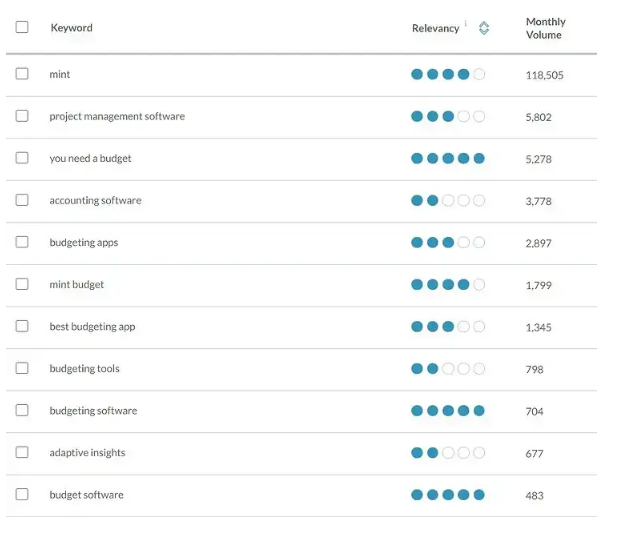Click the Monthly Volume column header
Screen dimensions: 643x537
(545, 28)
